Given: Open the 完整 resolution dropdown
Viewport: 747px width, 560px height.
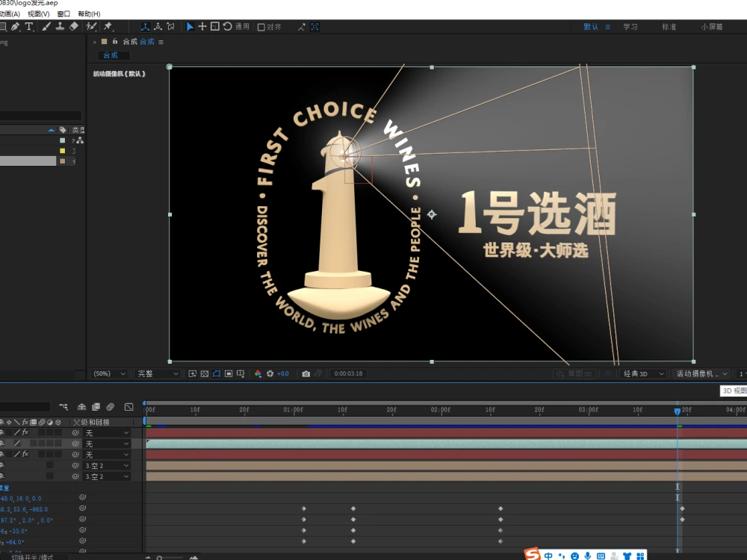Looking at the screenshot, I should 157,374.
